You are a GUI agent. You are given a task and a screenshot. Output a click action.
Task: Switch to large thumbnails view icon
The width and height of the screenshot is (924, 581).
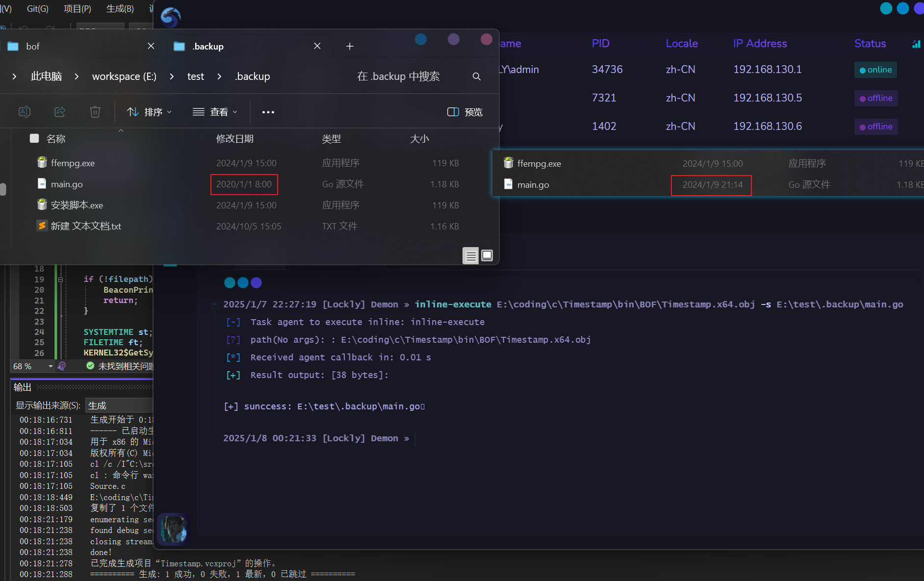[x=487, y=255]
